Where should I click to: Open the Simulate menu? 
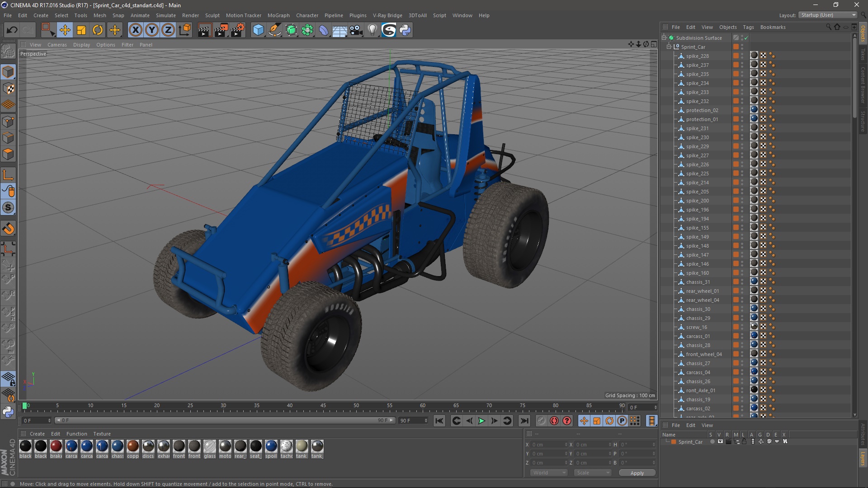click(166, 15)
